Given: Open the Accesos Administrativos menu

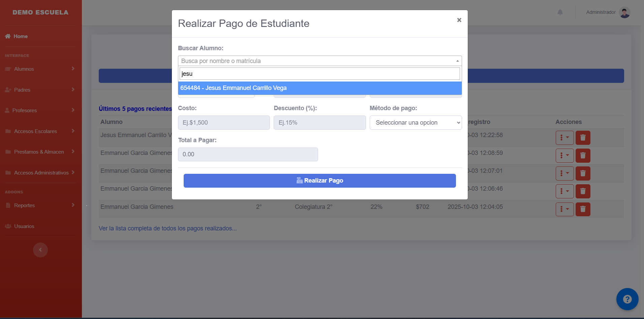Looking at the screenshot, I should click(40, 173).
